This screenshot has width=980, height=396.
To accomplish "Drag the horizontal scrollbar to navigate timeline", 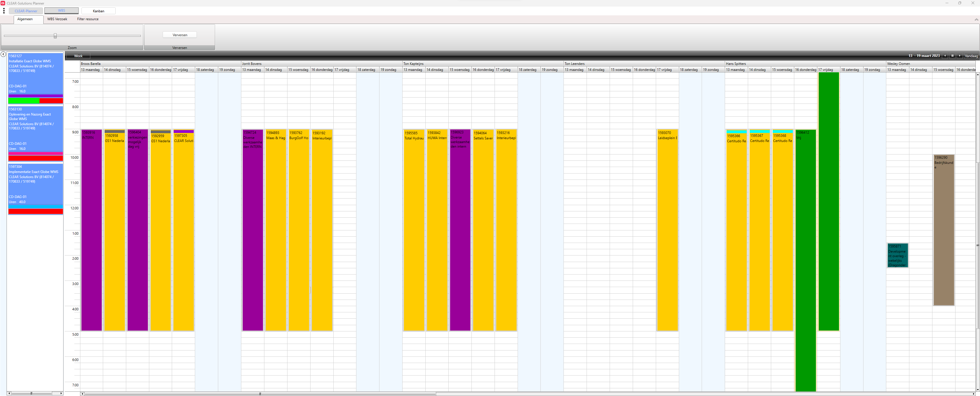I will [x=259, y=393].
